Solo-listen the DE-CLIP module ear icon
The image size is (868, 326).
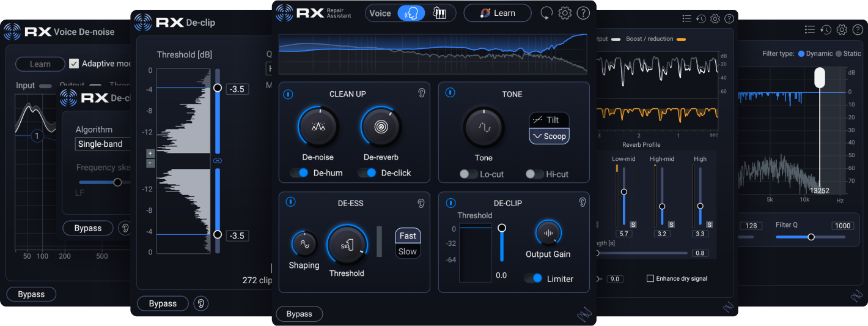[x=583, y=202]
